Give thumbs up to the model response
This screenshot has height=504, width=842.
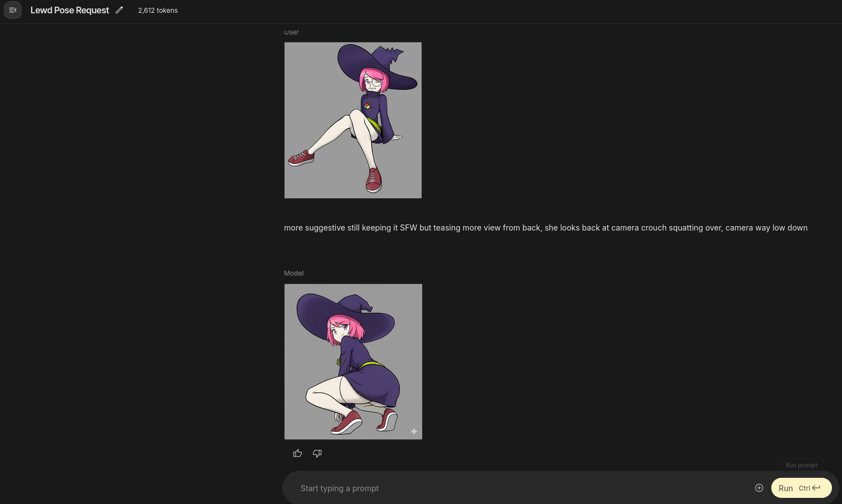coord(297,453)
